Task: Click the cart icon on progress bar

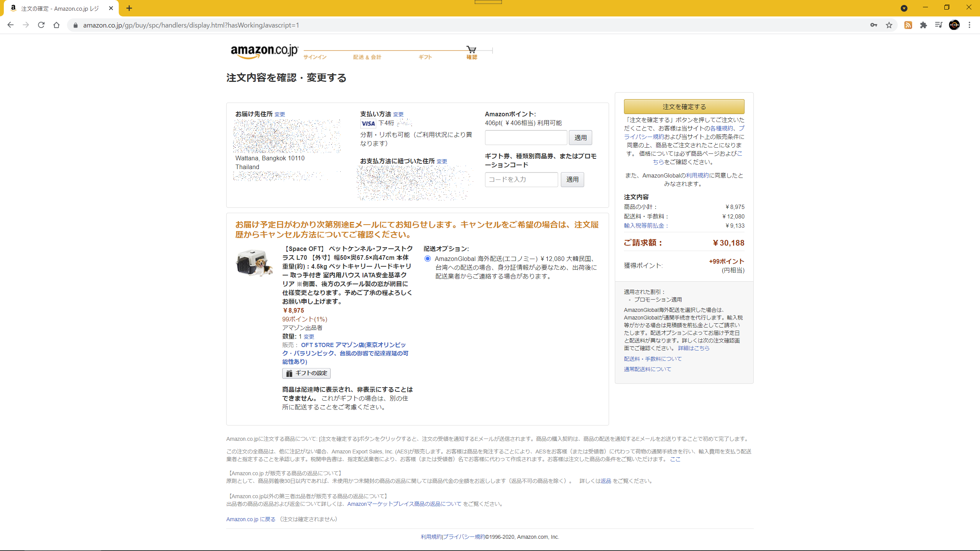Action: [471, 49]
